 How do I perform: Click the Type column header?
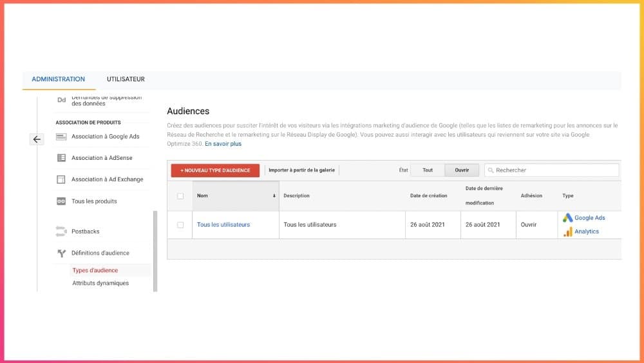click(x=567, y=195)
